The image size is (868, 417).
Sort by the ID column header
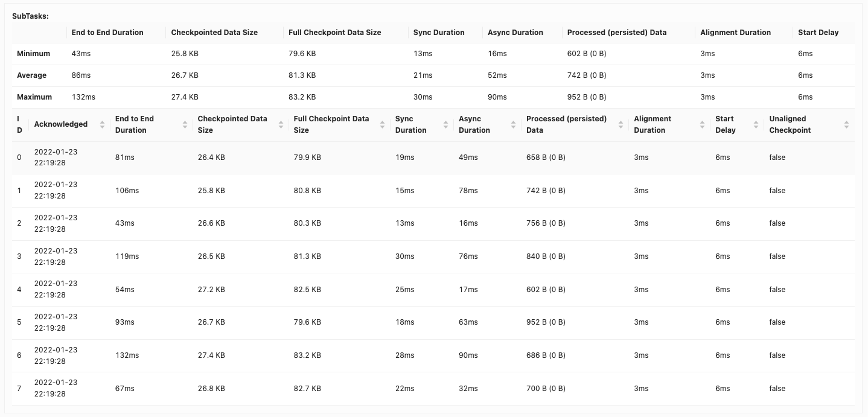click(x=19, y=124)
